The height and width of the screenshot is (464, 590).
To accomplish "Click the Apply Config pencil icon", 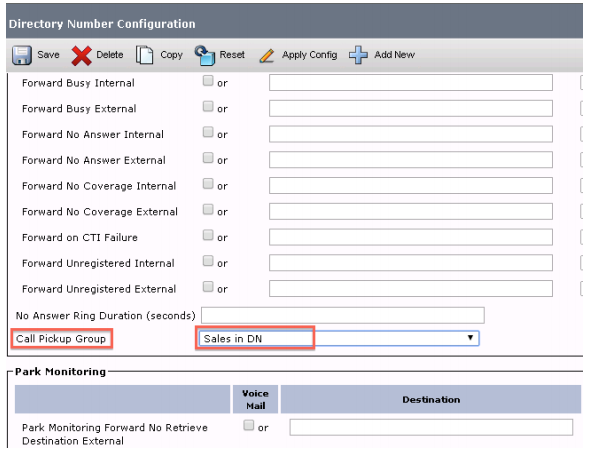I will tap(267, 56).
